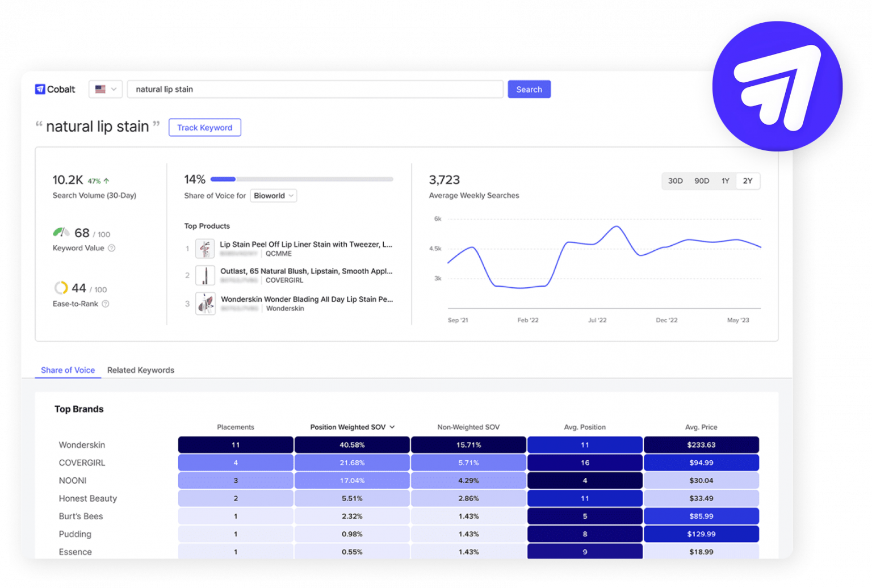
Task: Click the Avg. Position column header
Action: coord(585,427)
